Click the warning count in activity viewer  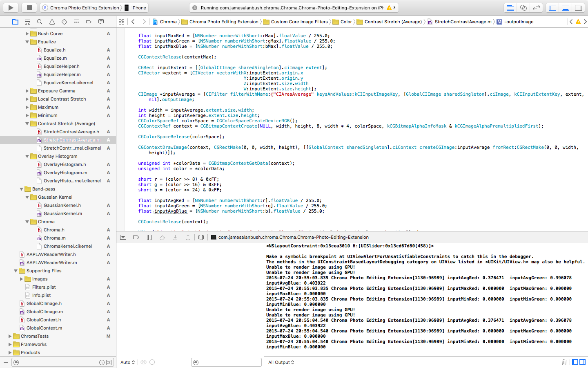[391, 8]
